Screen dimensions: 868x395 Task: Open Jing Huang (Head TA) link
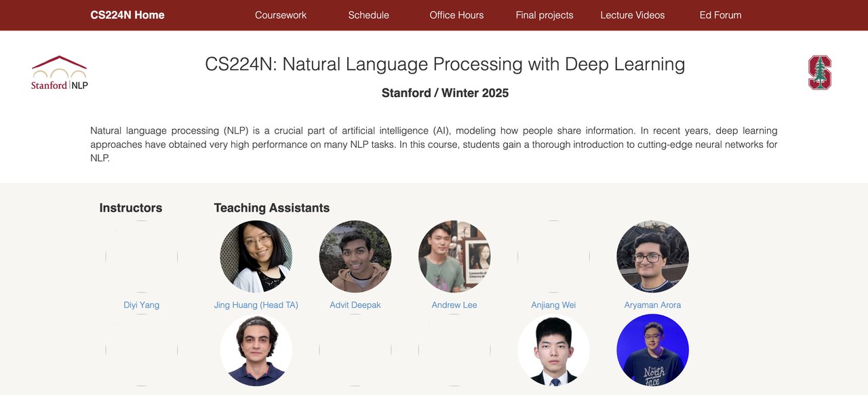pyautogui.click(x=256, y=305)
